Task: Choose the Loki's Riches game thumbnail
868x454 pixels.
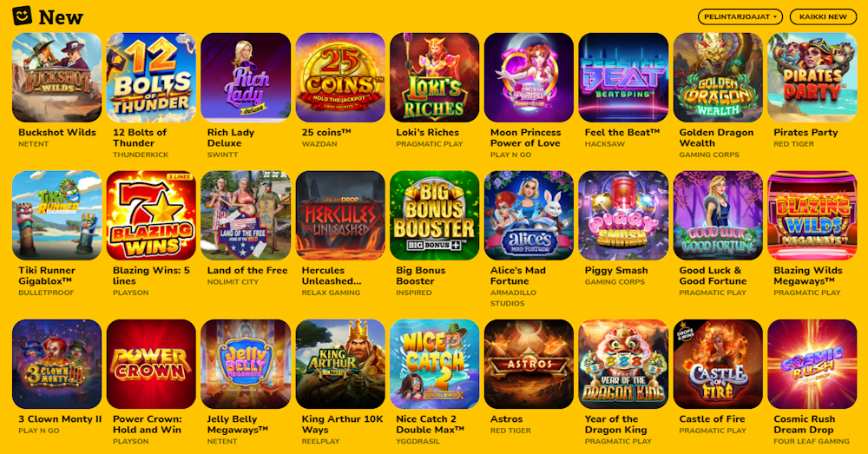Action: pyautogui.click(x=435, y=77)
